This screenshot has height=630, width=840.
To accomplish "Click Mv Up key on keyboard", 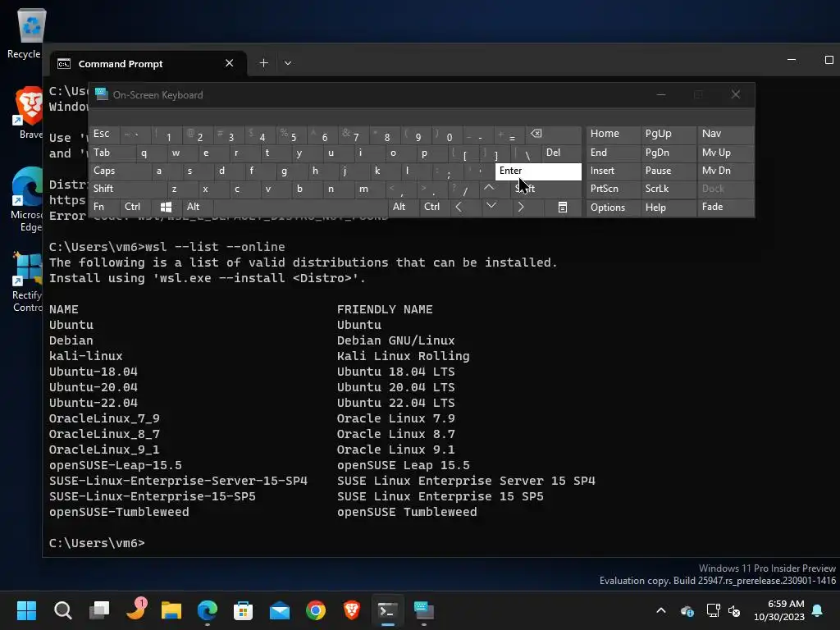I will click(725, 153).
